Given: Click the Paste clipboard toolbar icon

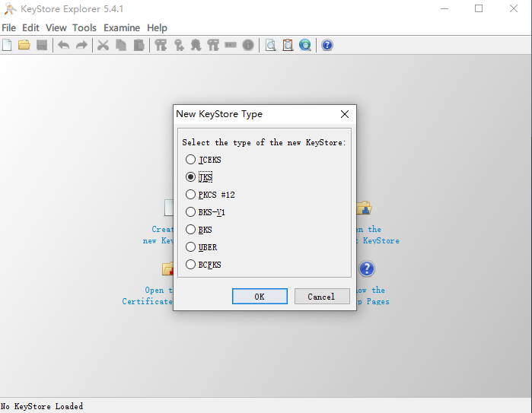Looking at the screenshot, I should 139,45.
